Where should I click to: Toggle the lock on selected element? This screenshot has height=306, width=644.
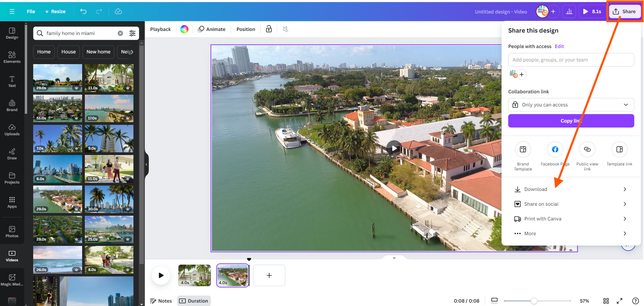click(269, 29)
